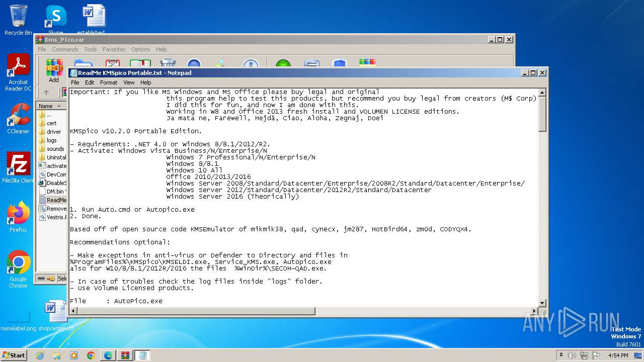Open Notepad Format menu

tap(109, 82)
